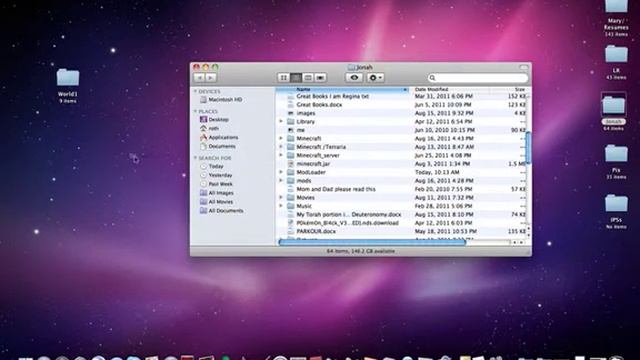Open the home folder in sidebar
Screen dimensions: 640x360
coord(209,128)
